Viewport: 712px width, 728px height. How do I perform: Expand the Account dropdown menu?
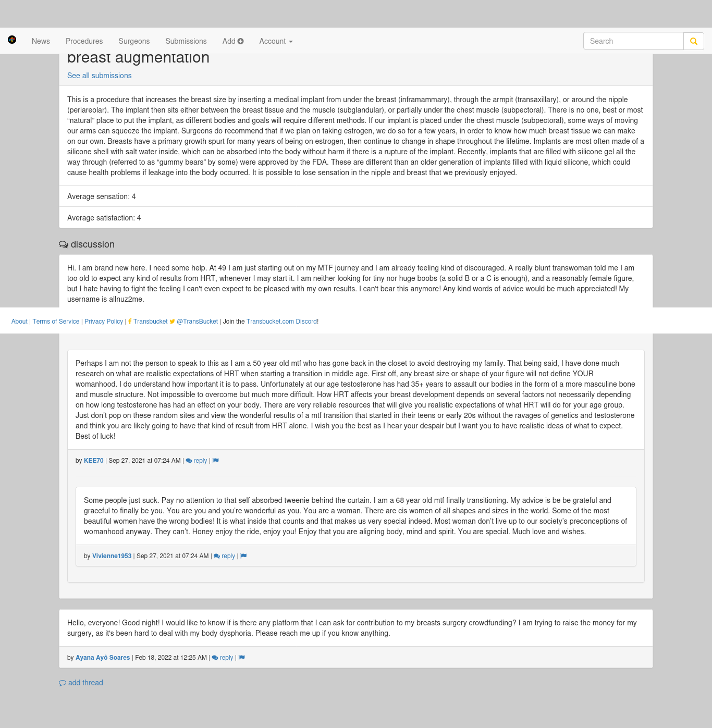(276, 41)
